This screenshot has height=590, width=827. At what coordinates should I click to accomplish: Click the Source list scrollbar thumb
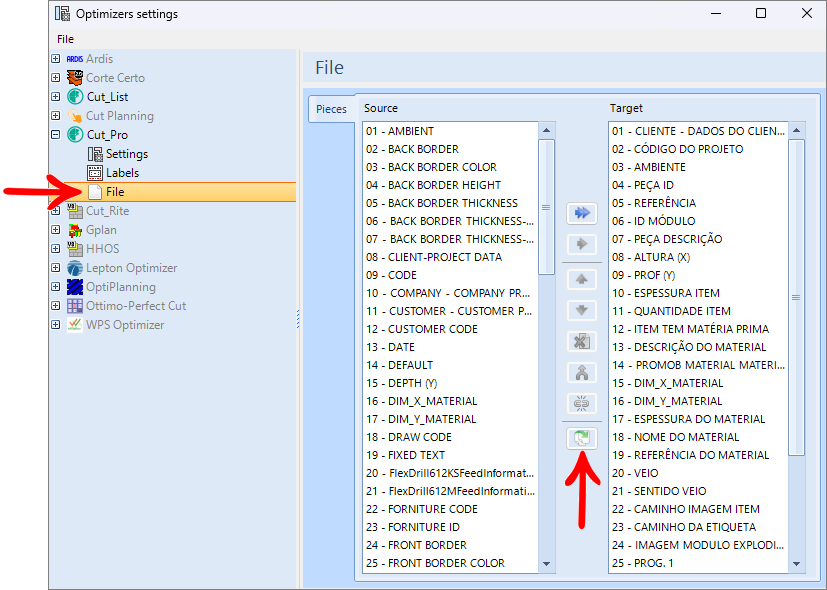tap(546, 207)
